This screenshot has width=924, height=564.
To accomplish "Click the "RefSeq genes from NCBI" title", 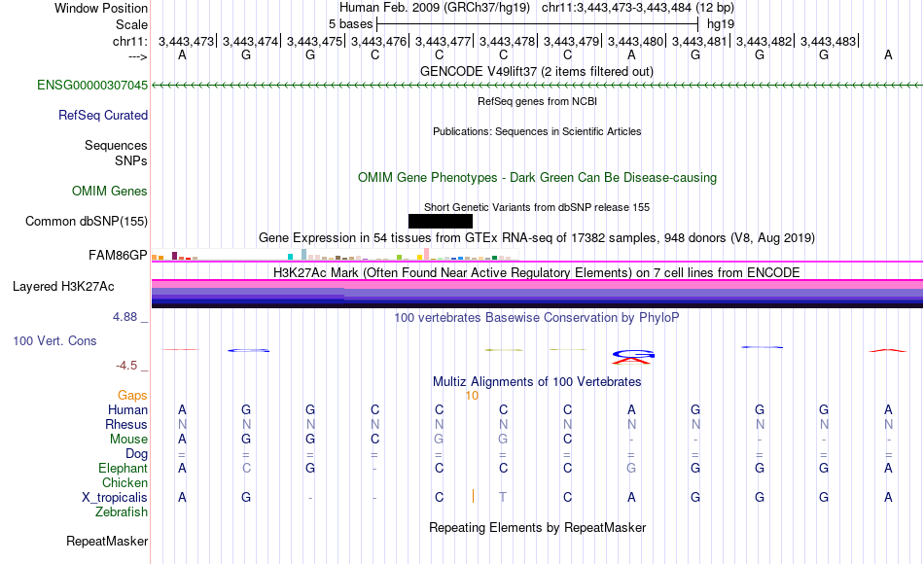I will [x=538, y=101].
